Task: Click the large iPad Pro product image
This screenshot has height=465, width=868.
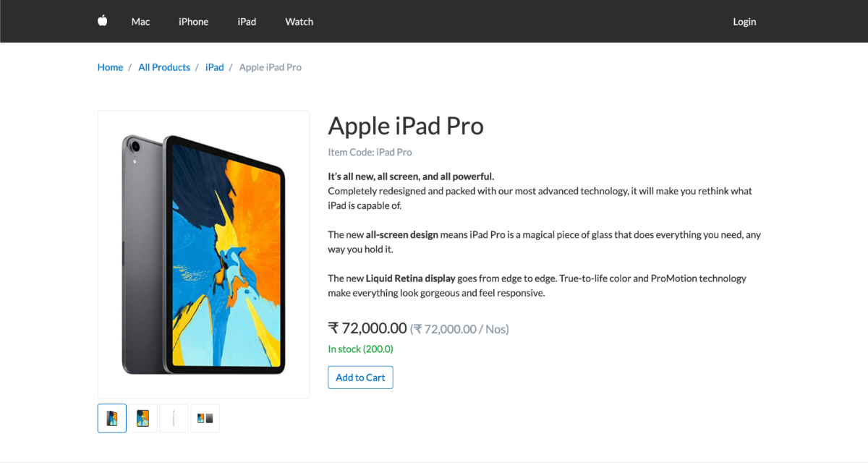Action: pyautogui.click(x=203, y=254)
